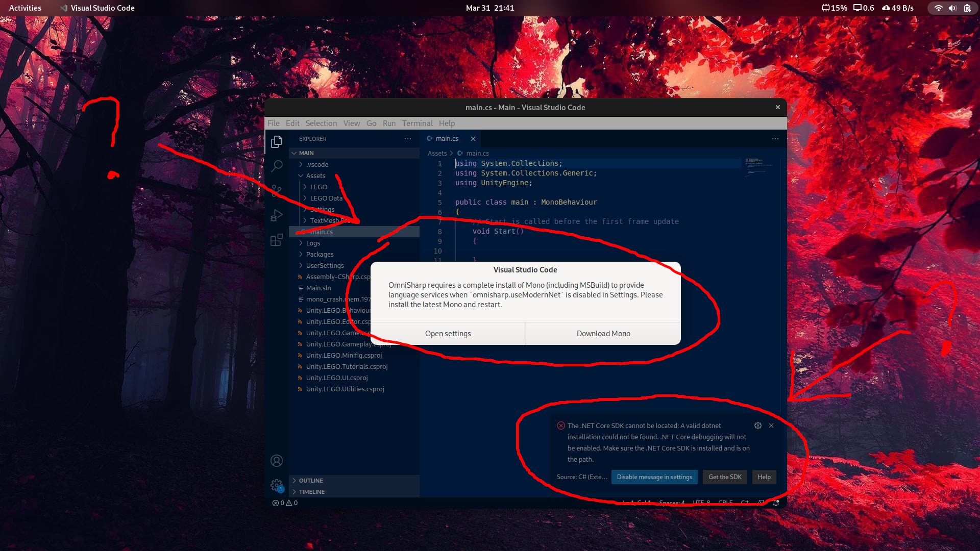Click the Get the SDK button
The width and height of the screenshot is (980, 551).
pyautogui.click(x=725, y=477)
